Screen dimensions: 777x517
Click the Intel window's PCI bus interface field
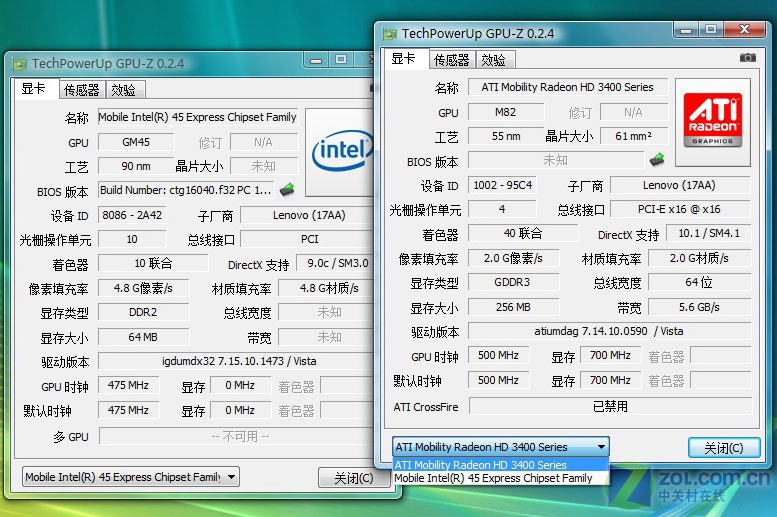pos(308,239)
